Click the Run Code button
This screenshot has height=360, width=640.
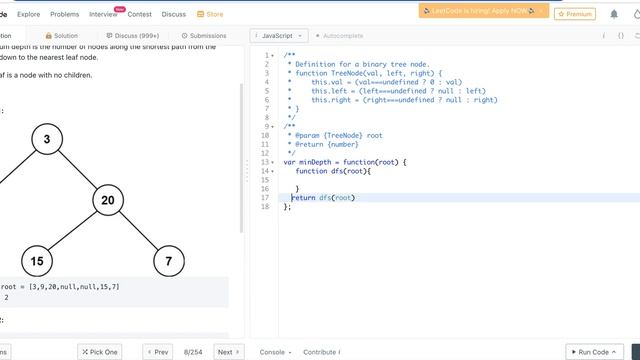pyautogui.click(x=594, y=352)
